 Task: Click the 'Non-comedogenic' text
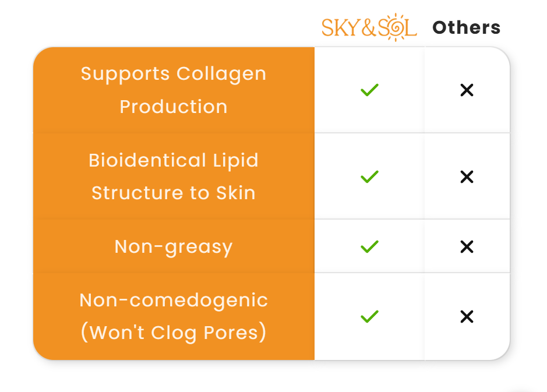tap(173, 300)
